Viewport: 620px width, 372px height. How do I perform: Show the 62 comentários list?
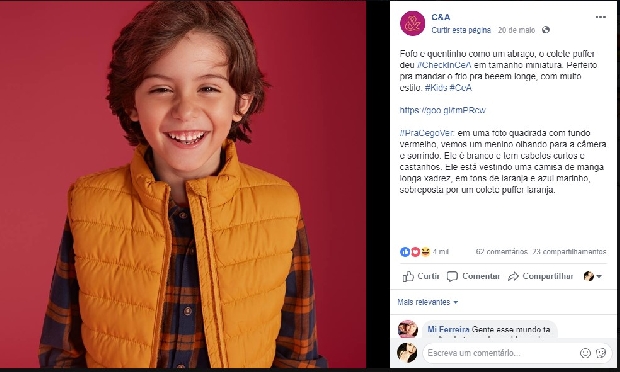[x=502, y=252]
